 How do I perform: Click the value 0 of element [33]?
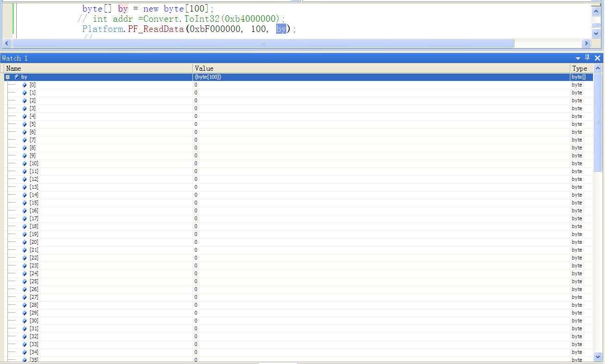coord(196,344)
